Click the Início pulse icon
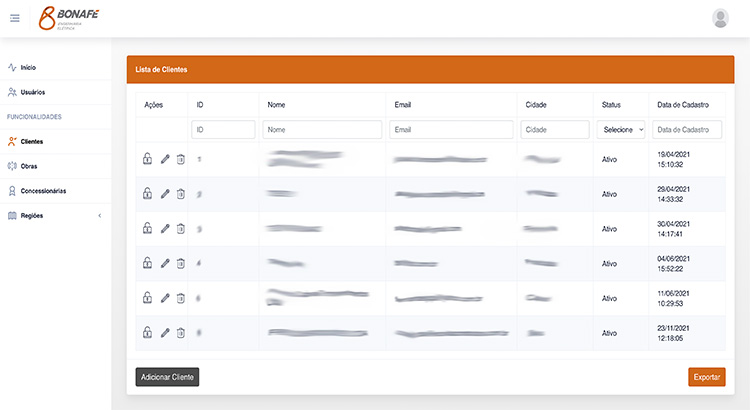The image size is (750, 410). coord(12,67)
